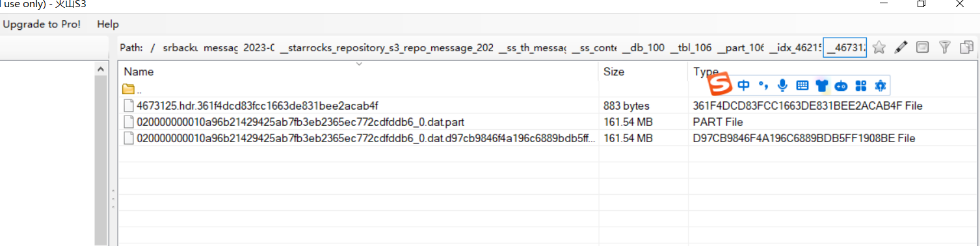The width and height of the screenshot is (980, 246).
Task: Open the Sogou toolbox grid icon
Action: pyautogui.click(x=861, y=85)
